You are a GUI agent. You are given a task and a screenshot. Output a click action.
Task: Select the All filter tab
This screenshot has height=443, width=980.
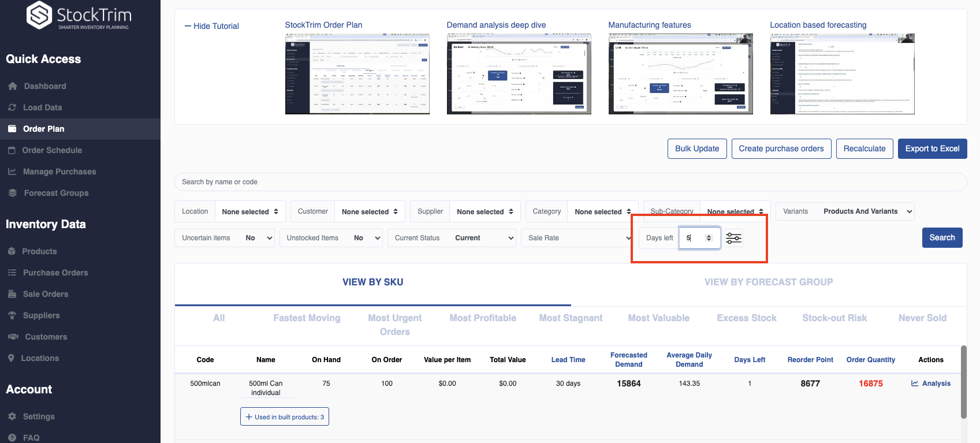pos(219,318)
